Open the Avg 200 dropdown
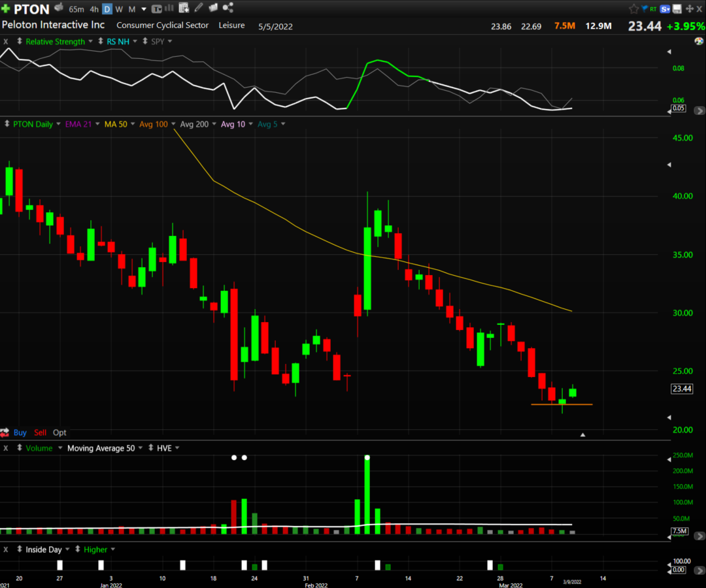The height and width of the screenshot is (588, 706). pos(214,124)
